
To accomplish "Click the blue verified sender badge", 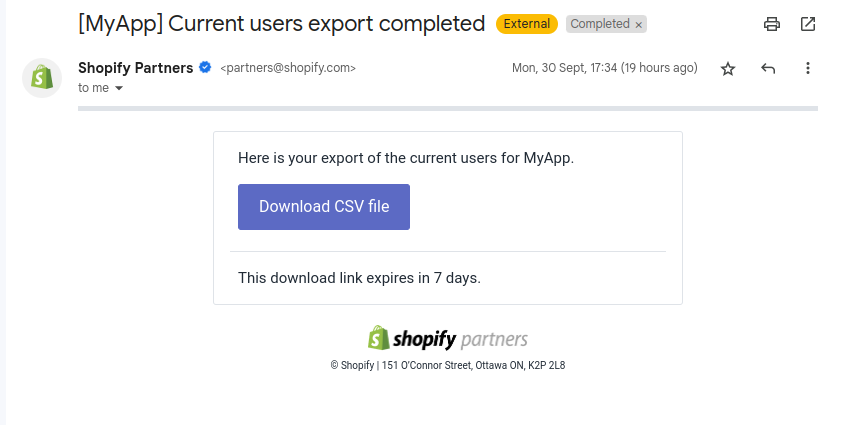I will [x=205, y=68].
